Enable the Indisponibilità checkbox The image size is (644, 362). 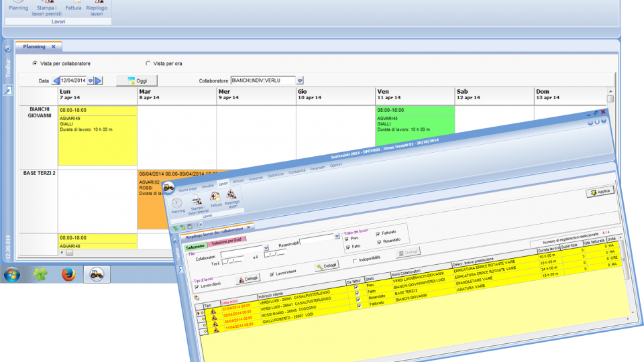tap(355, 261)
